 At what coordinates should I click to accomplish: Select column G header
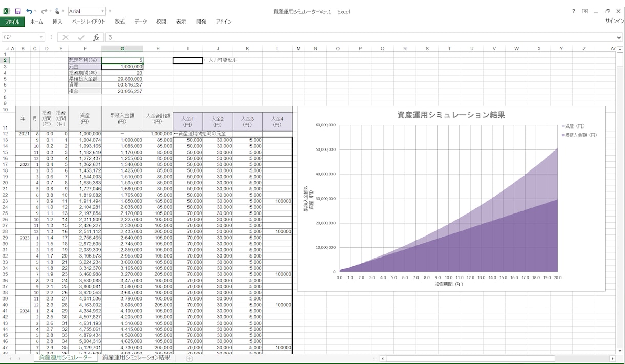point(122,49)
